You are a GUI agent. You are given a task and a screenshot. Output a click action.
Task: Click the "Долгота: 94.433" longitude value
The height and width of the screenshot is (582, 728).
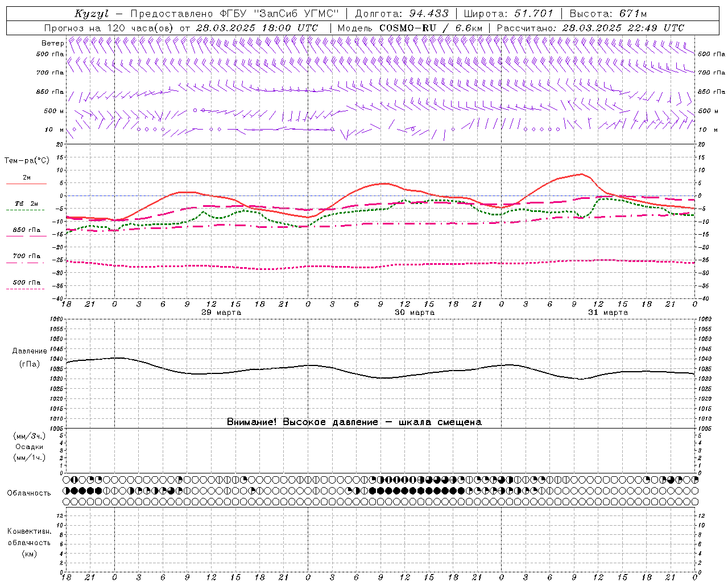[402, 14]
